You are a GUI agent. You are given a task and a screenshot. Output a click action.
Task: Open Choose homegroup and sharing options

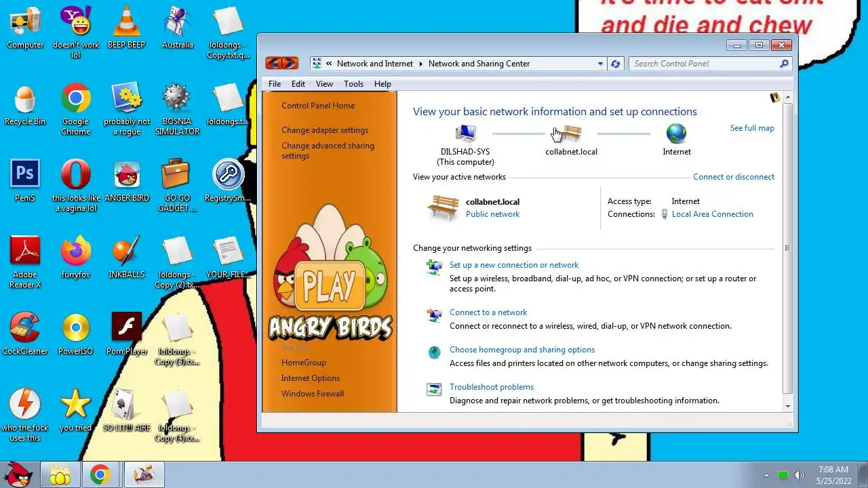coord(522,350)
